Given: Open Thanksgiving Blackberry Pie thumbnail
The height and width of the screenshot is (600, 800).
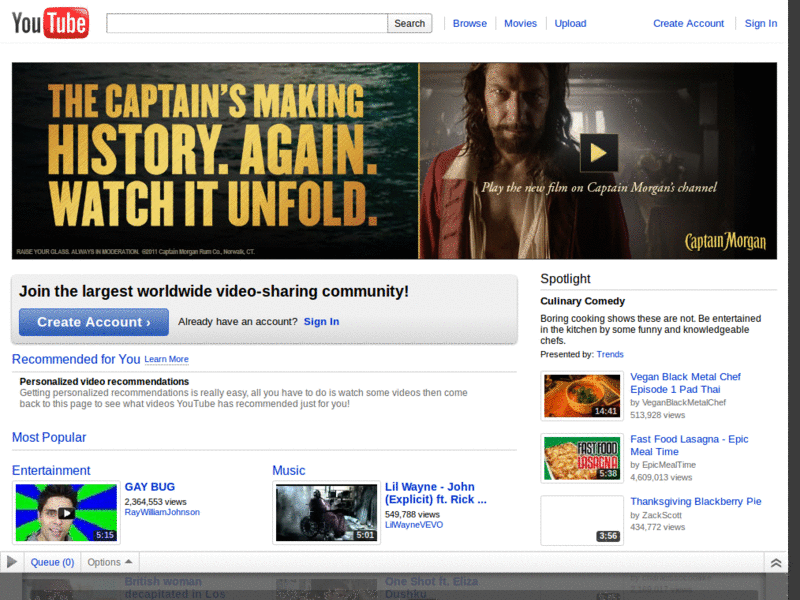Looking at the screenshot, I should [582, 520].
